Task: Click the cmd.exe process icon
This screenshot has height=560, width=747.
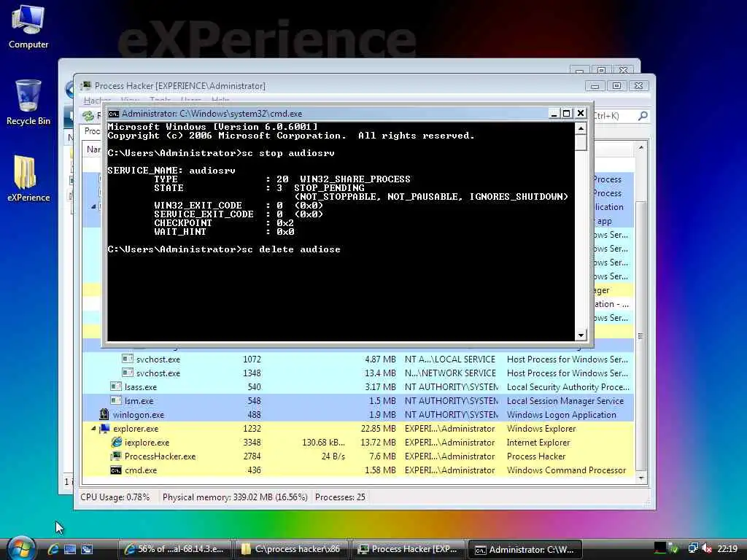Action: coord(116,470)
